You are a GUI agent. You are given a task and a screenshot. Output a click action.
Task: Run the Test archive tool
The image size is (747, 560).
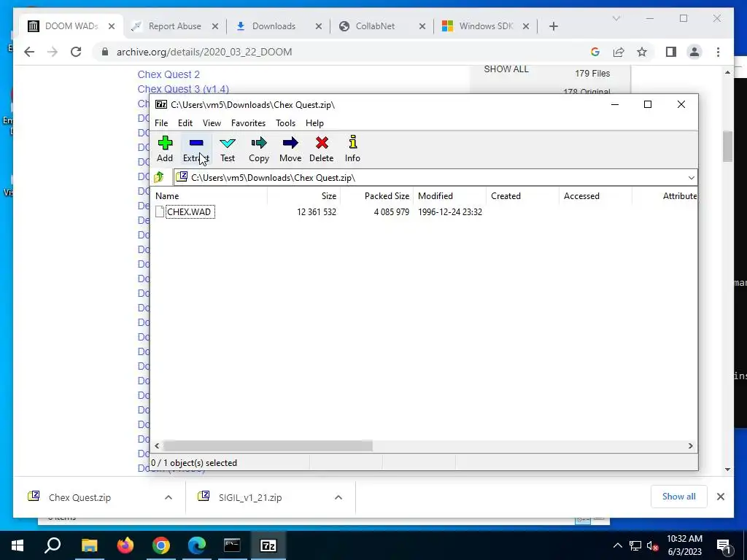click(x=228, y=149)
